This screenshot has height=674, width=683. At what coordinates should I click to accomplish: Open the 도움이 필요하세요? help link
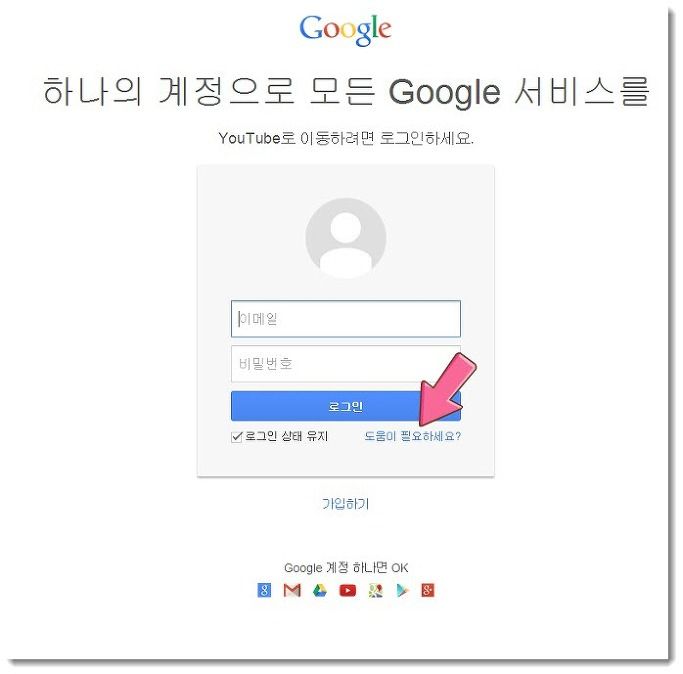tap(413, 436)
